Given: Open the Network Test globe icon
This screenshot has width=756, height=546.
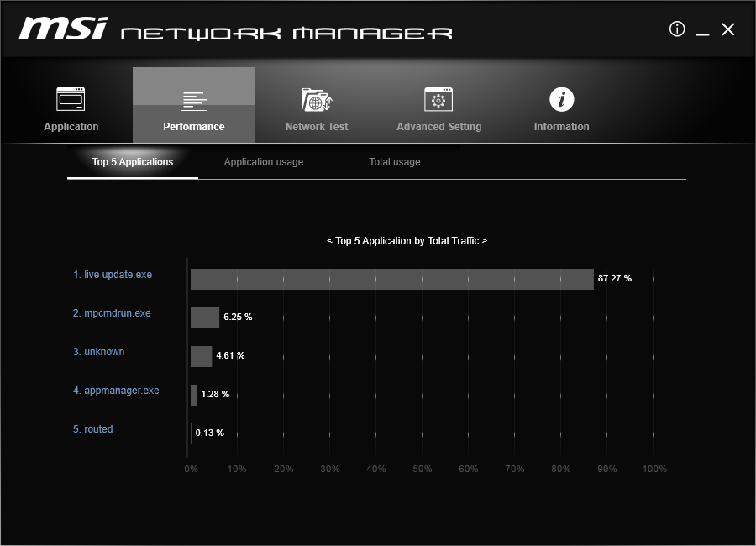Looking at the screenshot, I should pyautogui.click(x=317, y=99).
